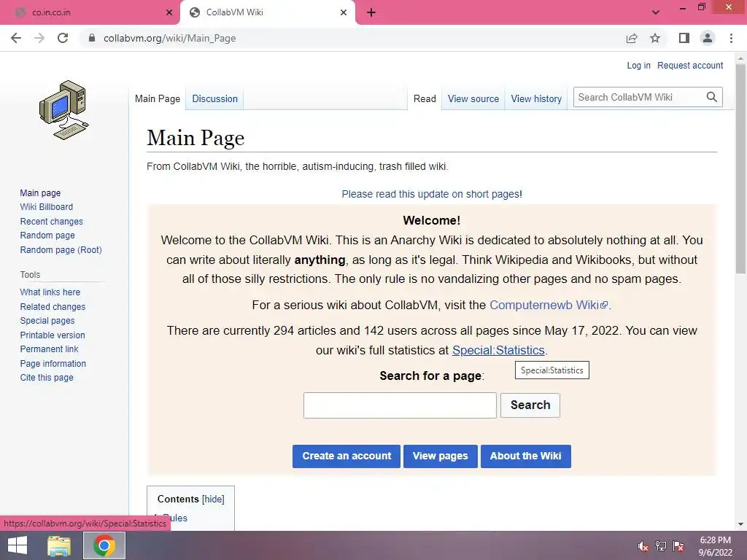This screenshot has height=560, width=747.
Task: Open the Chrome profile avatar icon
Action: coord(708,38)
